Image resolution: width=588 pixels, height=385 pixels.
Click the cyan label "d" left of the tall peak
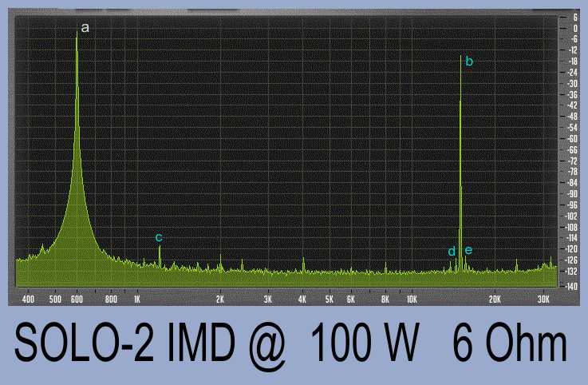pos(452,252)
